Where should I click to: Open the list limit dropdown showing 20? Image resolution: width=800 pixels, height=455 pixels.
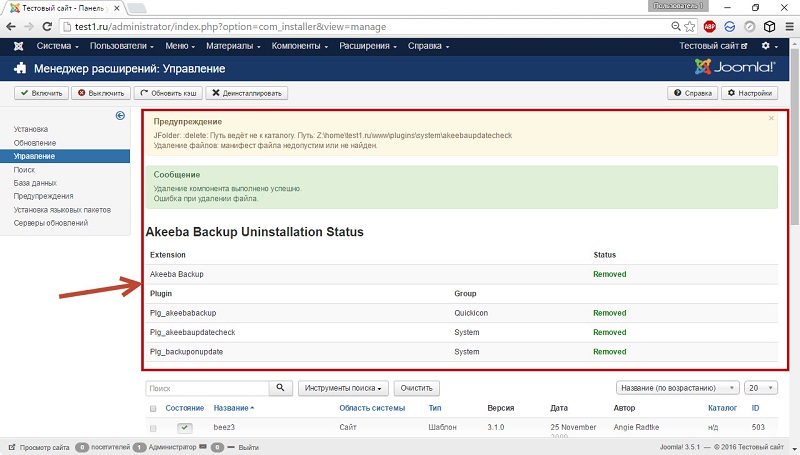click(760, 388)
